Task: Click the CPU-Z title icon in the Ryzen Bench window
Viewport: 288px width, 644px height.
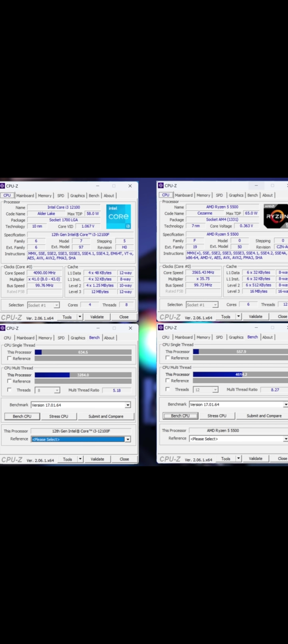Action: pos(161,327)
